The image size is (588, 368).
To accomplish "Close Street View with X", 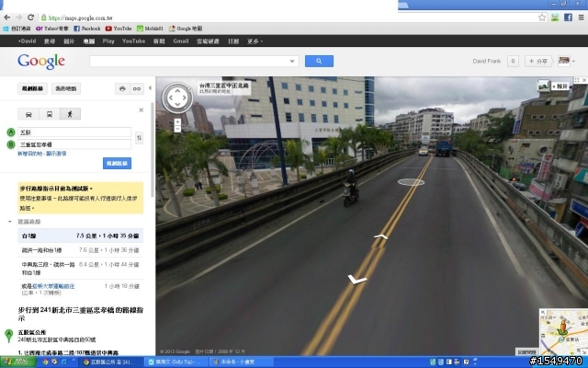I will tap(584, 80).
